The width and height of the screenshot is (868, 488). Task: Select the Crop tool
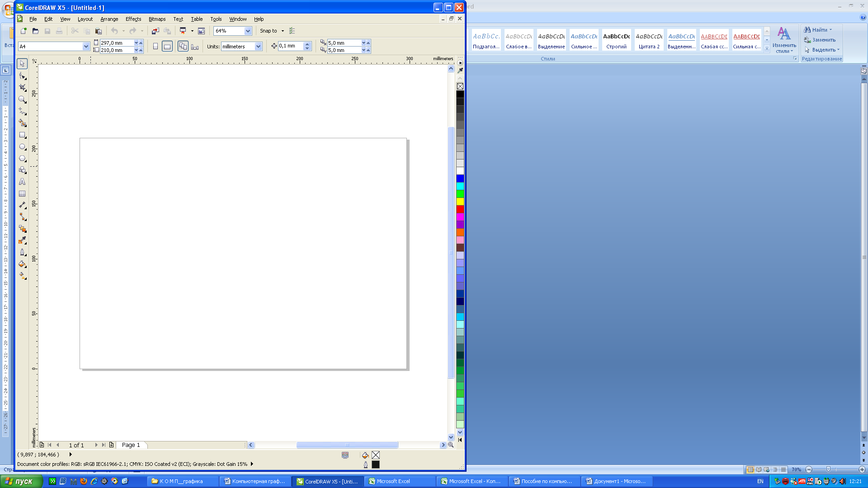pyautogui.click(x=22, y=88)
